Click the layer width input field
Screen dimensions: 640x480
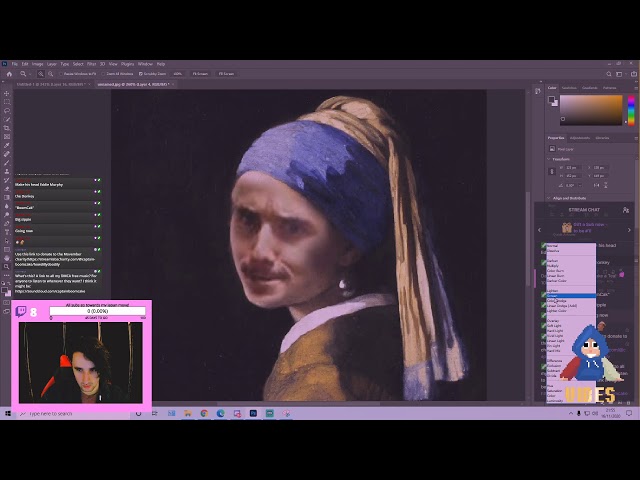tap(573, 168)
